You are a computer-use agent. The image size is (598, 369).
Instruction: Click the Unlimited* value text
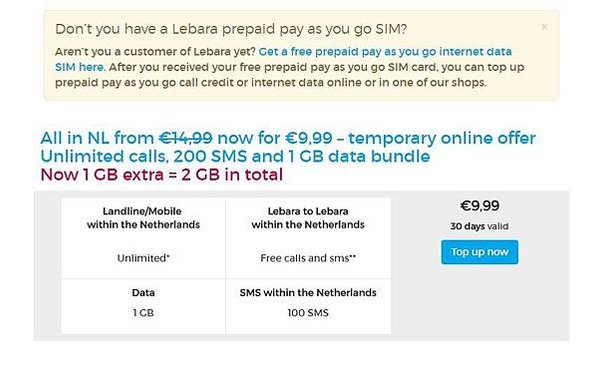pos(143,258)
